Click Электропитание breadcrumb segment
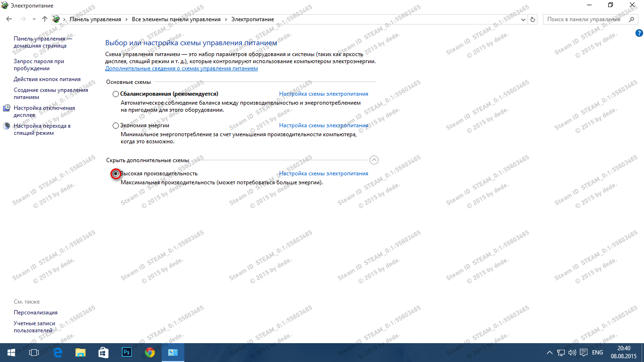 252,19
